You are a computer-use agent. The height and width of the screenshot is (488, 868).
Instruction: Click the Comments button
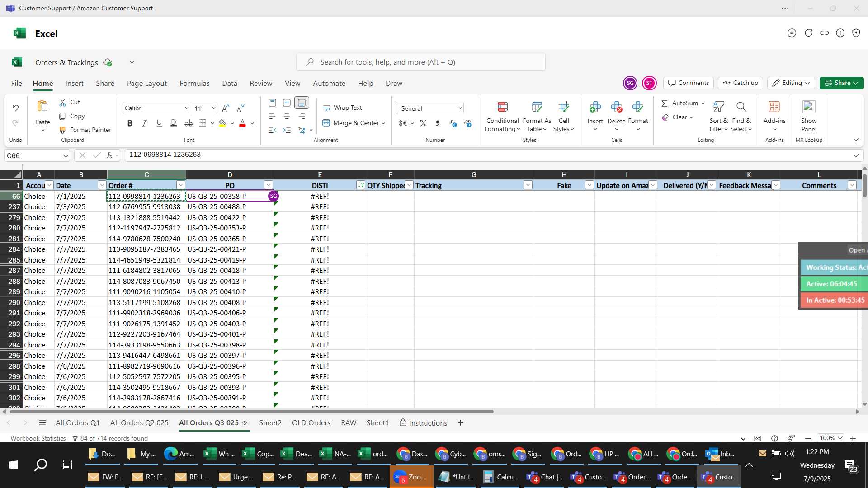pyautogui.click(x=689, y=83)
